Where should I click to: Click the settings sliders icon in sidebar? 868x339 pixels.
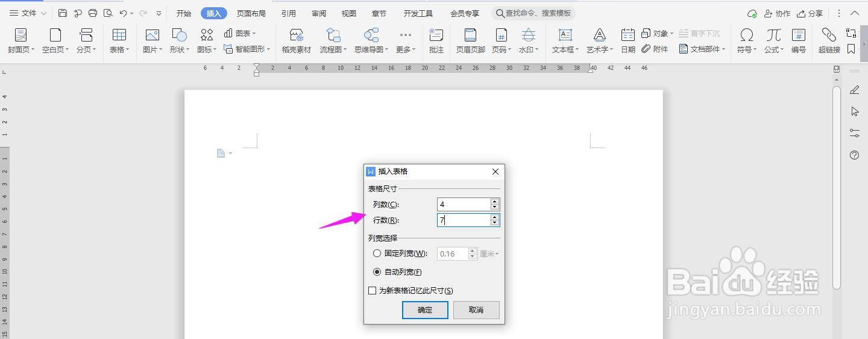(x=854, y=132)
